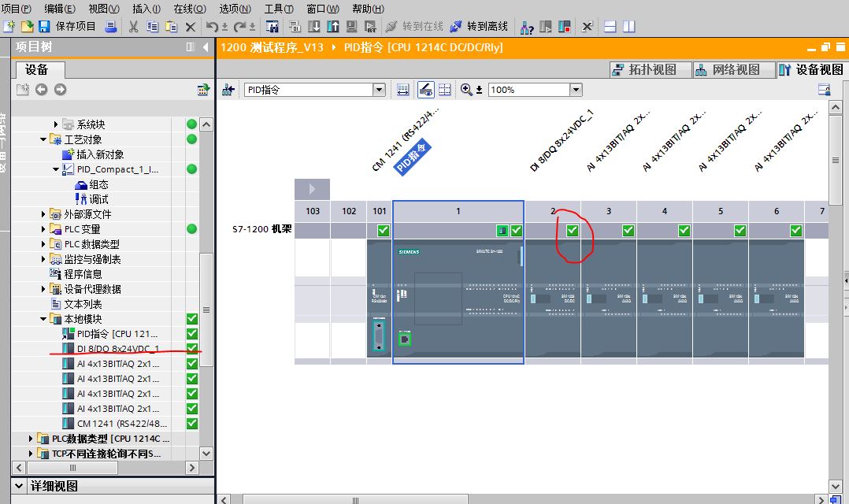Click the redo arrow icon
Screen dimensions: 849x504
tap(239, 26)
